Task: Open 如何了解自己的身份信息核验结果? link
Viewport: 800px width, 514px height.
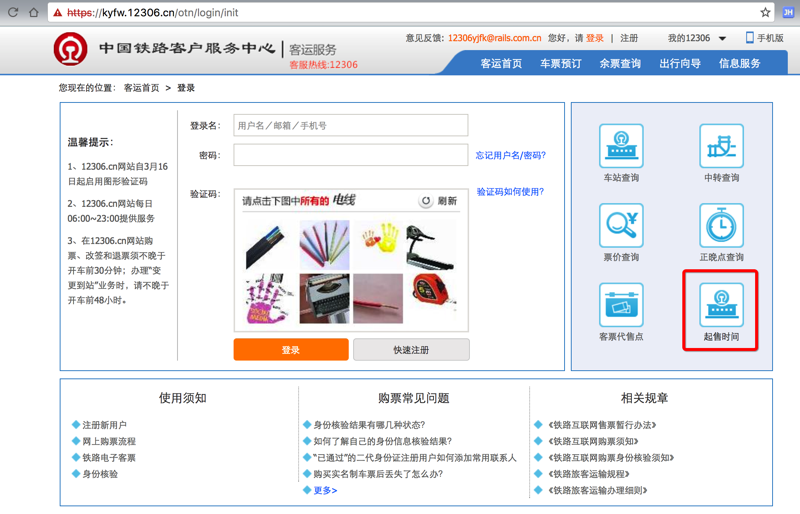Action: tap(383, 441)
